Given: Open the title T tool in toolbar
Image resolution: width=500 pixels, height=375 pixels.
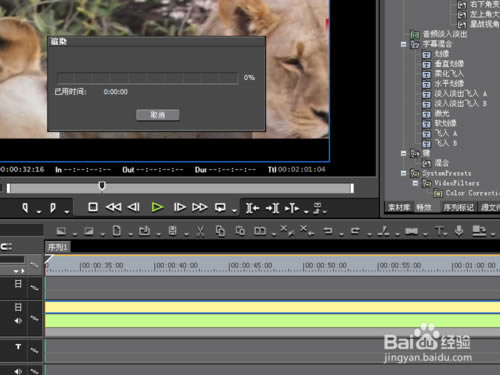Looking at the screenshot, I should click(439, 230).
